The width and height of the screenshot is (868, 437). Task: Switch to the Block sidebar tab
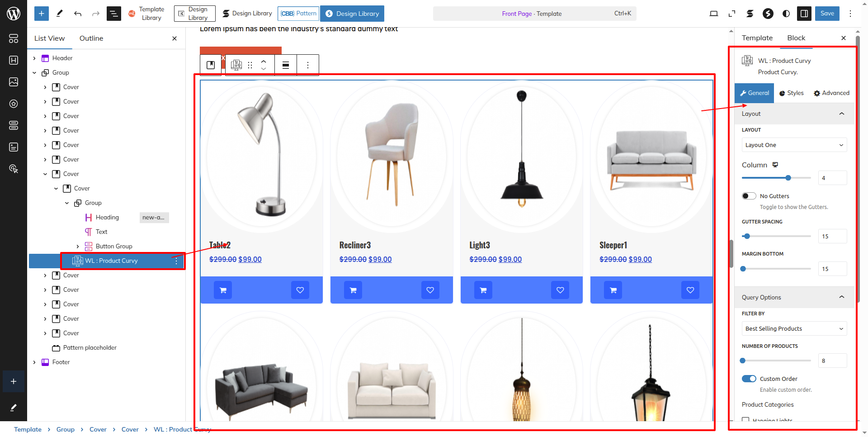(x=796, y=38)
